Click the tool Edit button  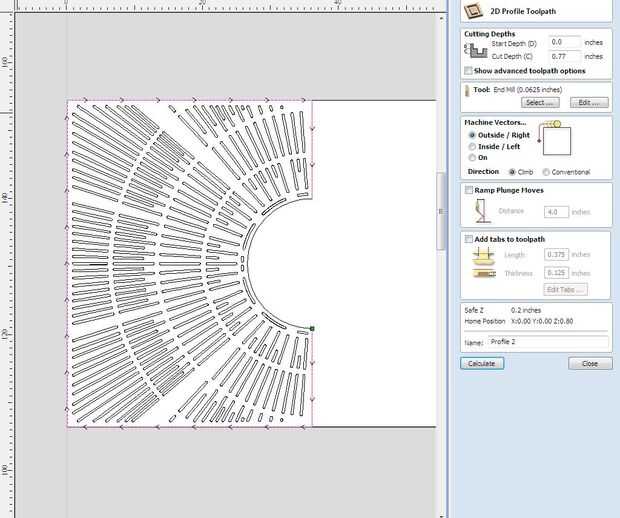pyautogui.click(x=589, y=103)
